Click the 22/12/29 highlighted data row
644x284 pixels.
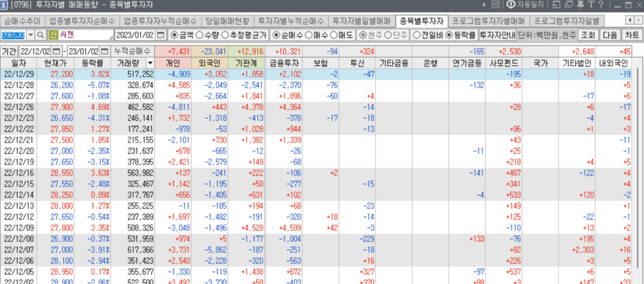(314, 74)
